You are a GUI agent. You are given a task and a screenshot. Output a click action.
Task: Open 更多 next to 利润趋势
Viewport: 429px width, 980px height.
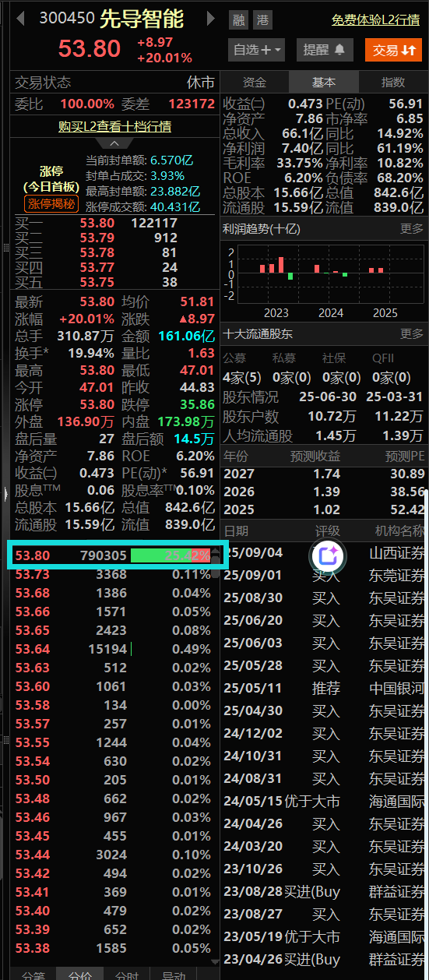[x=412, y=229]
